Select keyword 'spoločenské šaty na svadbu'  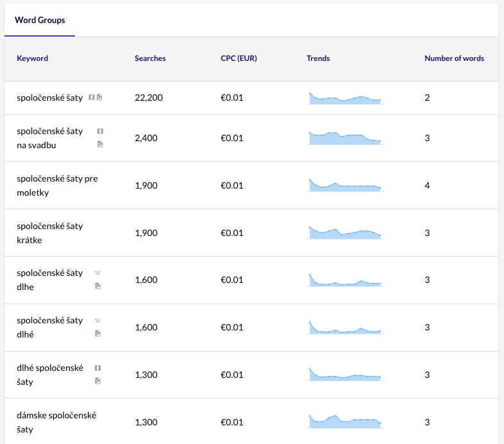[x=50, y=138]
